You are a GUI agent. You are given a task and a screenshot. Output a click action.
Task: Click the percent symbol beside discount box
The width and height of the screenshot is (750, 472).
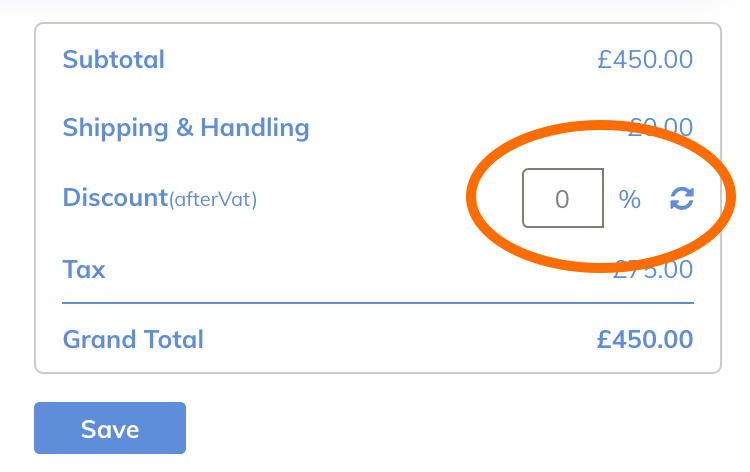(629, 199)
